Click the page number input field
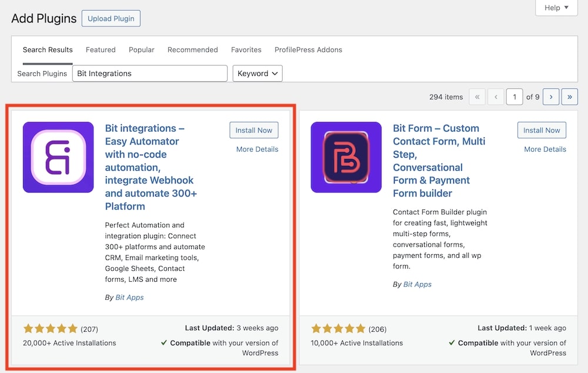588x373 pixels. coord(514,96)
